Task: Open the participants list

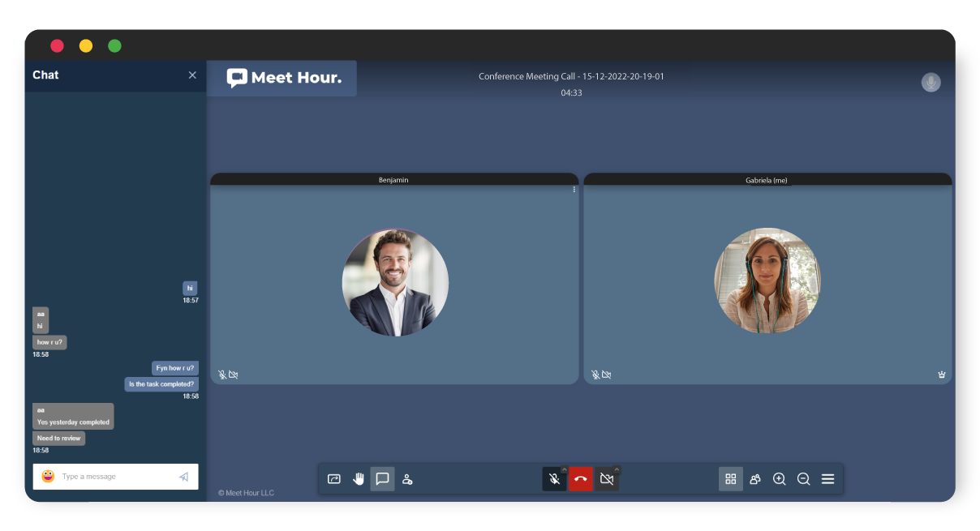Action: coord(755,479)
